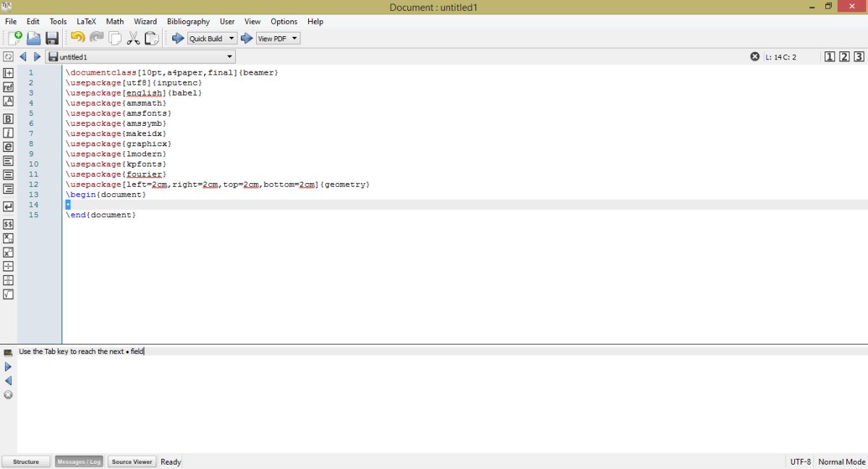Open the font size icon in the sidebar
868x469 pixels.
9,101
